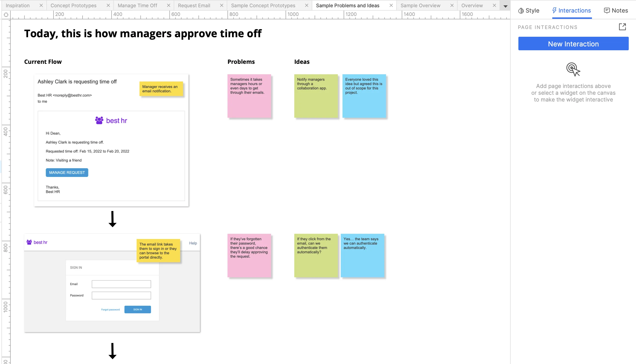
Task: Switch to the Request Email page tab
Action: pyautogui.click(x=194, y=6)
